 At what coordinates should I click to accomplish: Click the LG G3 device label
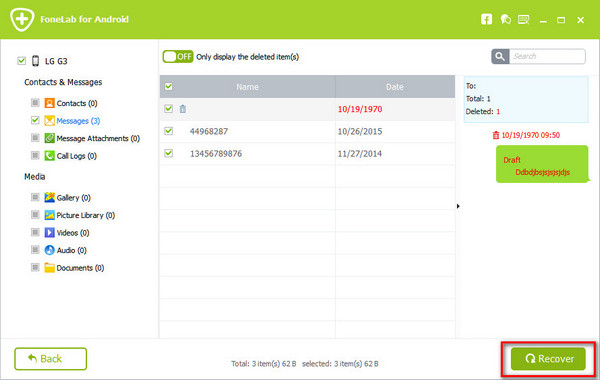tap(56, 61)
